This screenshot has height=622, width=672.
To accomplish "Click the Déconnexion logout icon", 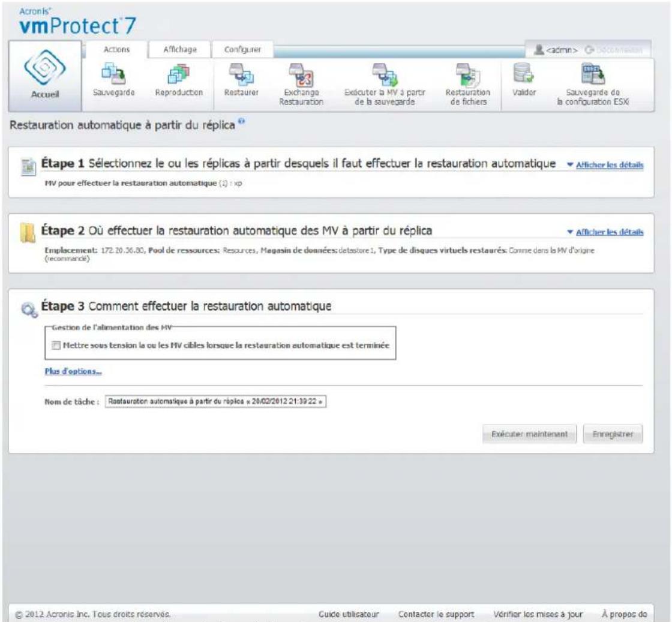I will pyautogui.click(x=589, y=50).
